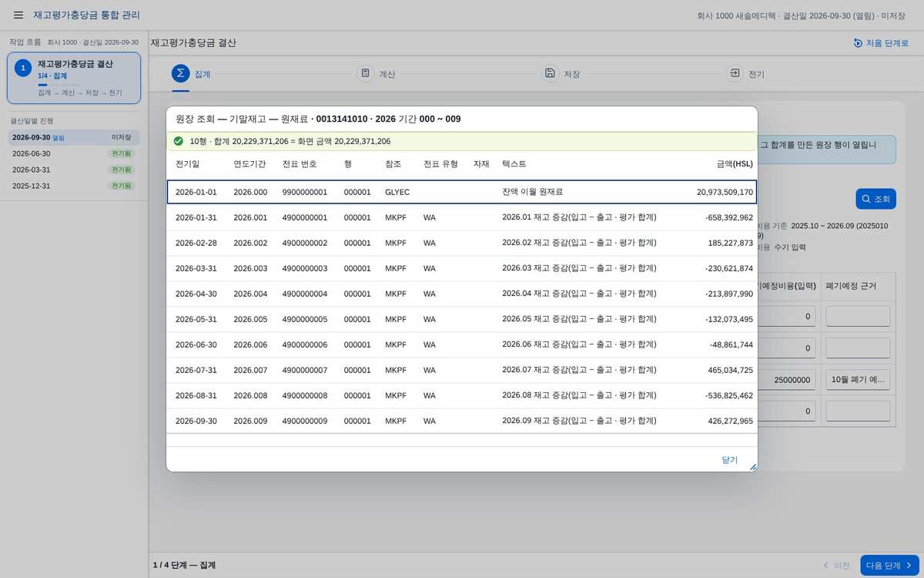Select the 재고평가충당금 결산 workflow card
924x578 pixels.
pyautogui.click(x=74, y=78)
